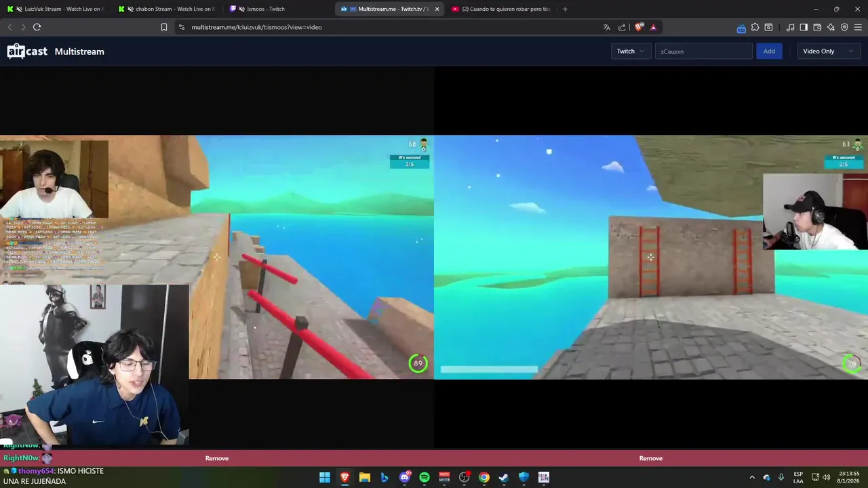Open the blue extension with counter badge
The width and height of the screenshot is (868, 488).
(x=741, y=28)
